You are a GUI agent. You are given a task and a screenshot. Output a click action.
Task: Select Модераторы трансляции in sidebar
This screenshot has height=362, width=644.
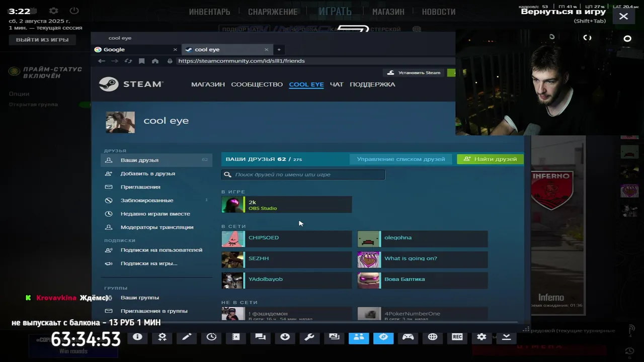(156, 227)
